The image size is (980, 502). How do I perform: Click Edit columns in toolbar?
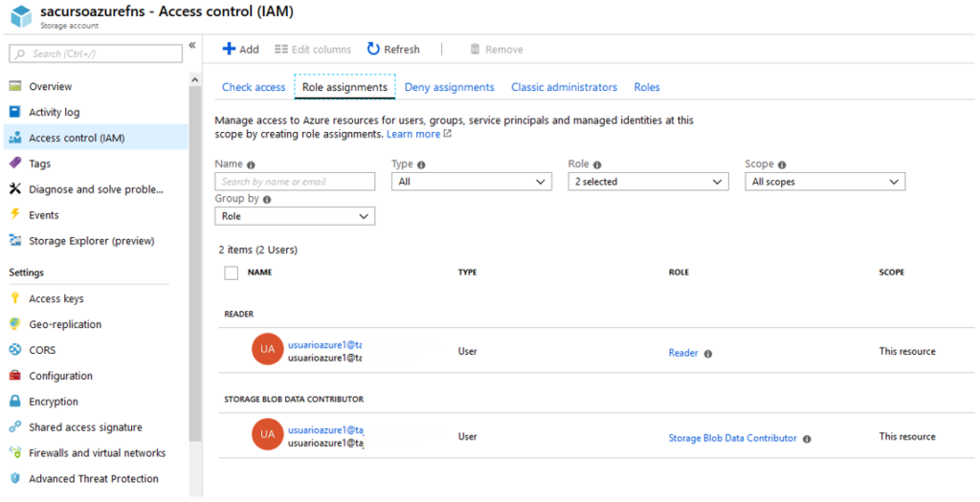pos(313,50)
